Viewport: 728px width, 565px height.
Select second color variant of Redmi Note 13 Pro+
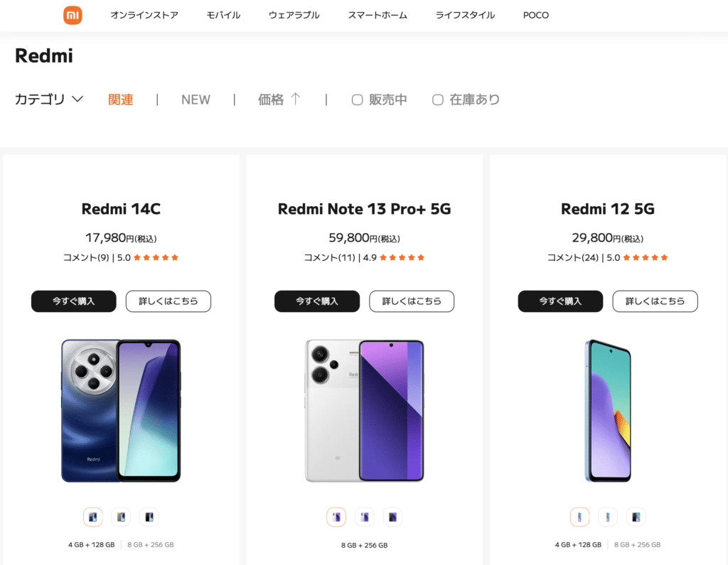click(365, 517)
